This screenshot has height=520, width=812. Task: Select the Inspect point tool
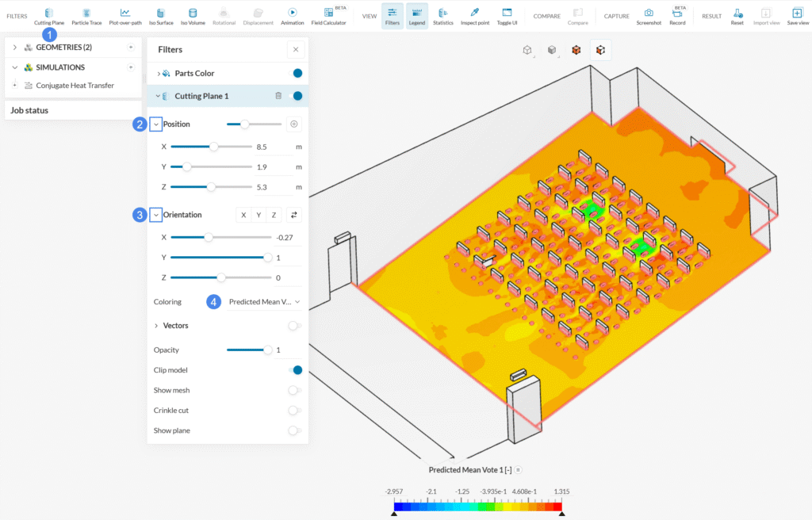pos(474,16)
